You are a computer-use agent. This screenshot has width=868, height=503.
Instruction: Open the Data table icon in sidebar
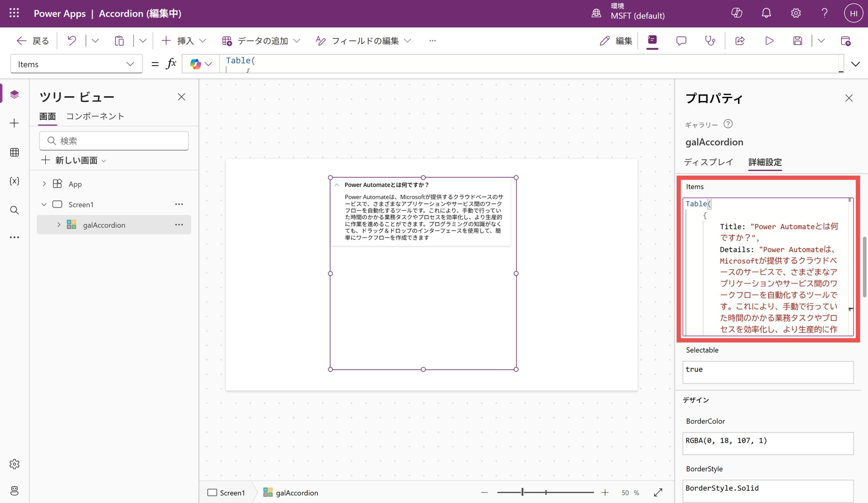tap(14, 152)
